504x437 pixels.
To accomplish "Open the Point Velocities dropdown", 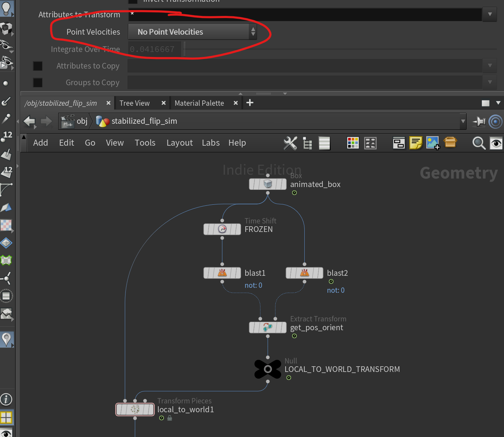I will point(192,32).
